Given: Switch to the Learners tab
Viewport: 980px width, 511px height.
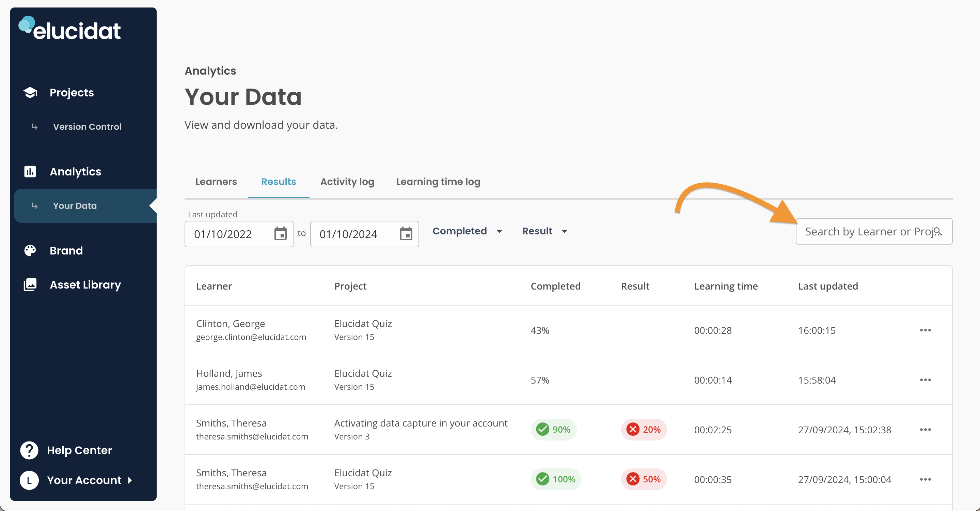Looking at the screenshot, I should [216, 182].
